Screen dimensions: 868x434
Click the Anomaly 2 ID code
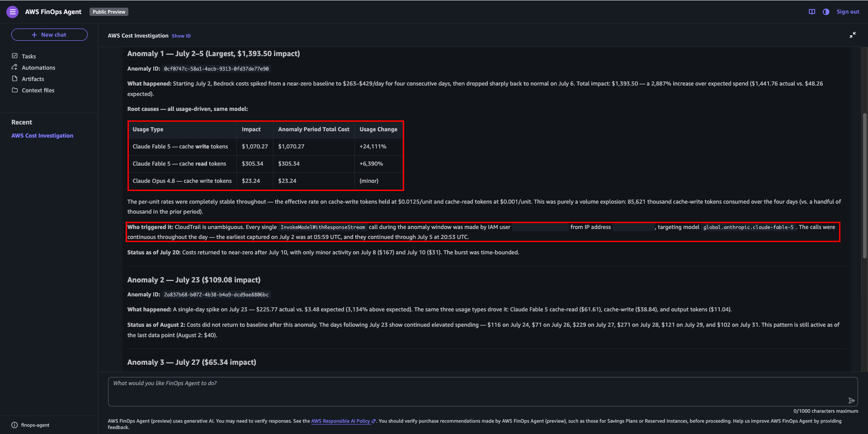(x=216, y=295)
